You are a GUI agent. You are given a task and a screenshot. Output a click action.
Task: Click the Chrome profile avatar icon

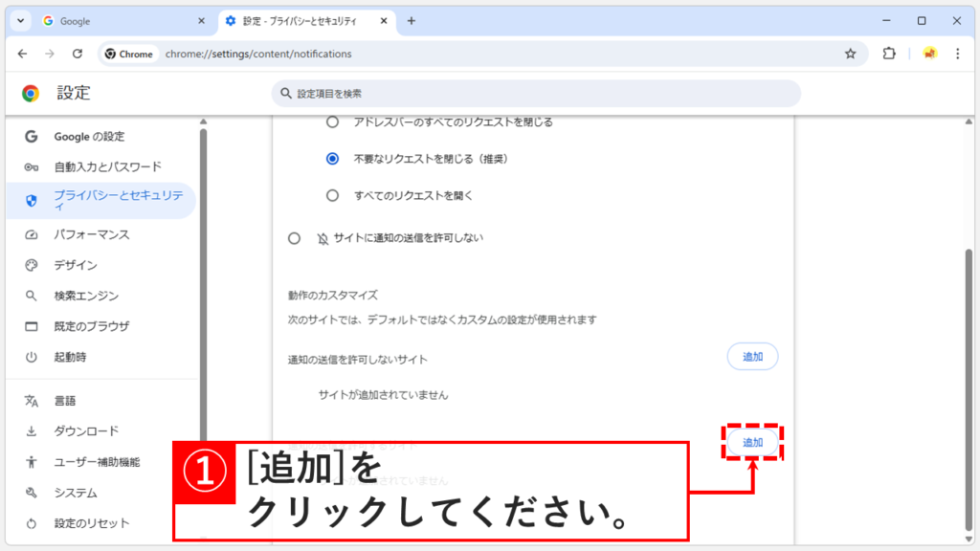tap(930, 55)
